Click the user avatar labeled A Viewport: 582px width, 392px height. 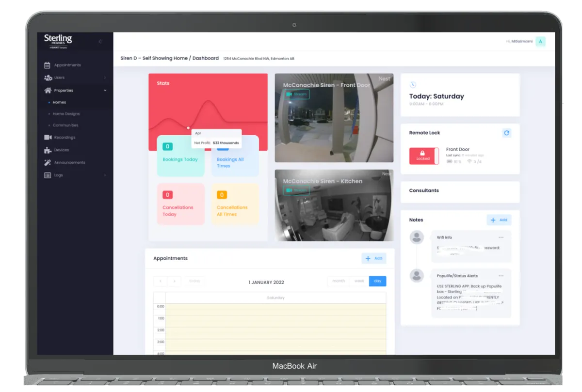(x=541, y=41)
